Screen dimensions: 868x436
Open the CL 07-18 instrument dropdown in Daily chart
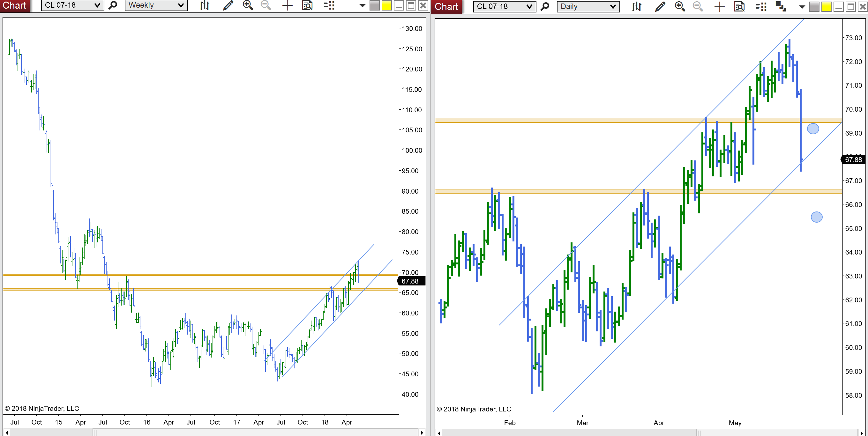point(505,6)
